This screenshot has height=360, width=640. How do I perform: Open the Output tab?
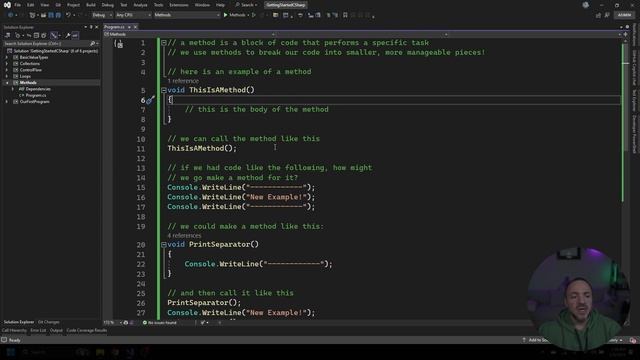tap(56, 330)
